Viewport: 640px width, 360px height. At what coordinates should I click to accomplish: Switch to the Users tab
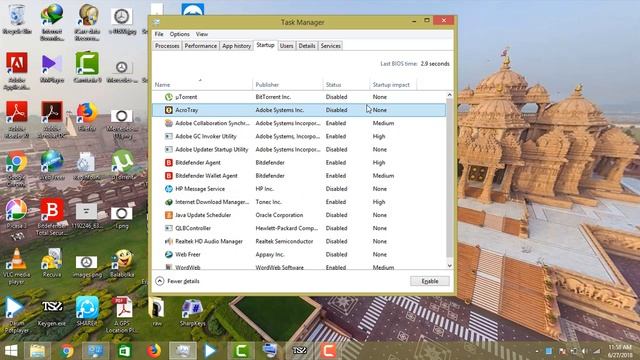pyautogui.click(x=287, y=46)
